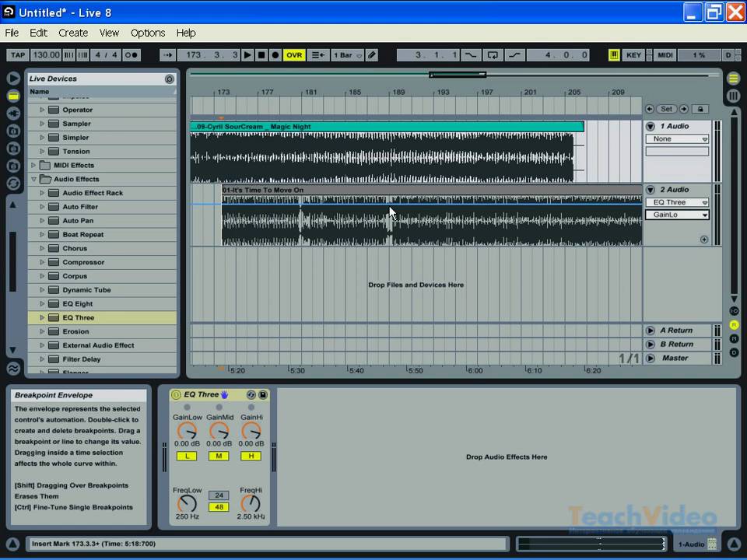The height and width of the screenshot is (560, 747).
Task: Open the GainLo control chooser
Action: coord(677,215)
